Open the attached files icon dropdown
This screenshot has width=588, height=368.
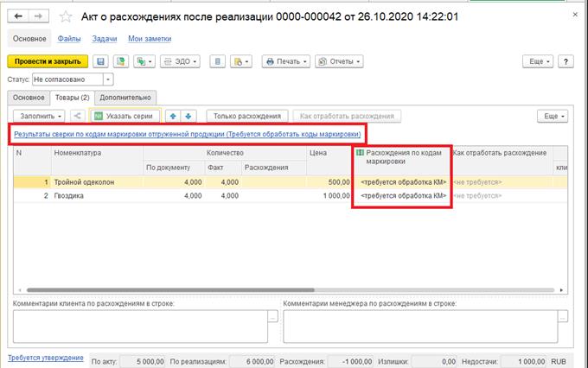241,61
